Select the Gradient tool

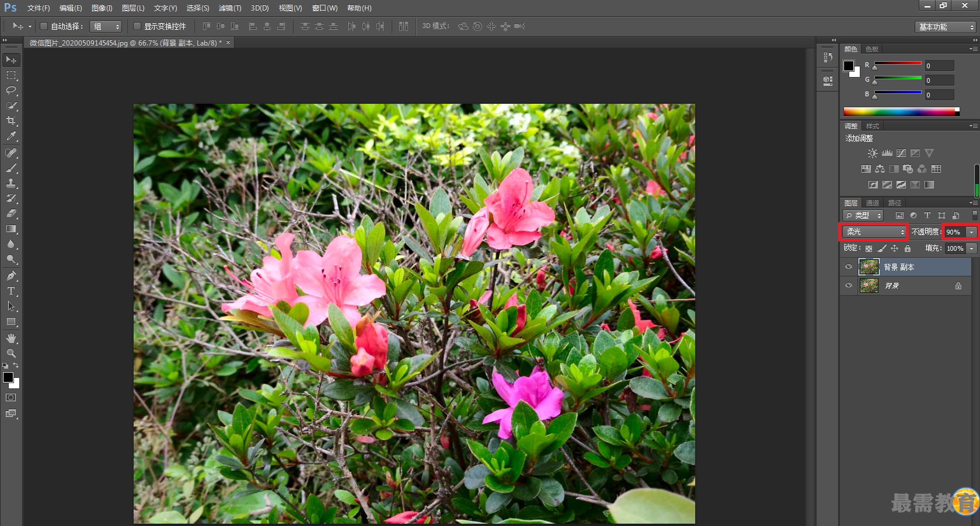(11, 229)
